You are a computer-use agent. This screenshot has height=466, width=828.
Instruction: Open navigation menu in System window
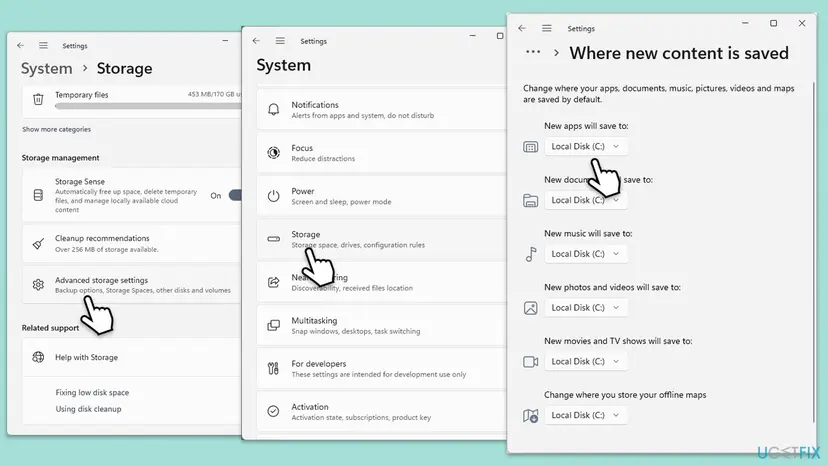pos(280,41)
